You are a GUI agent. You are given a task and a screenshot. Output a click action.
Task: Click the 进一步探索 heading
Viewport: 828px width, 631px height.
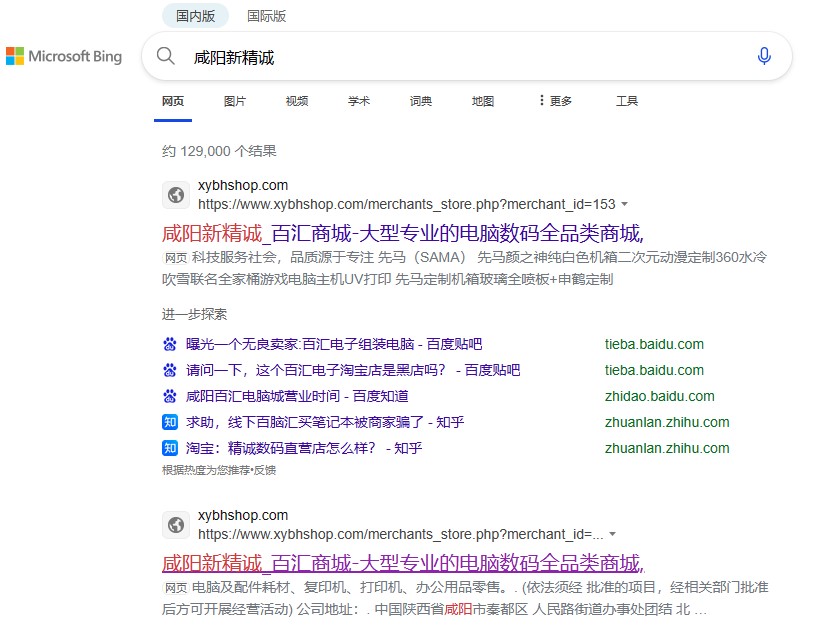(194, 315)
